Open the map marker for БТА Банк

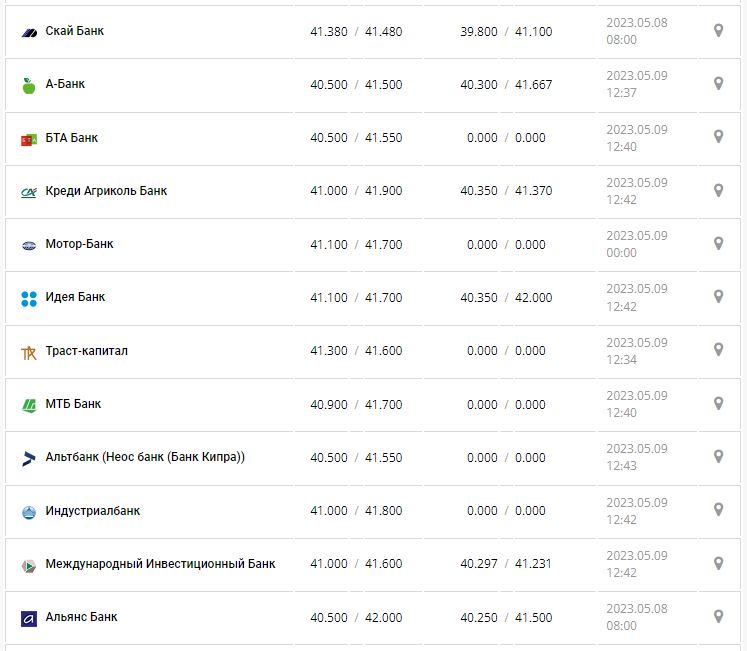718,137
